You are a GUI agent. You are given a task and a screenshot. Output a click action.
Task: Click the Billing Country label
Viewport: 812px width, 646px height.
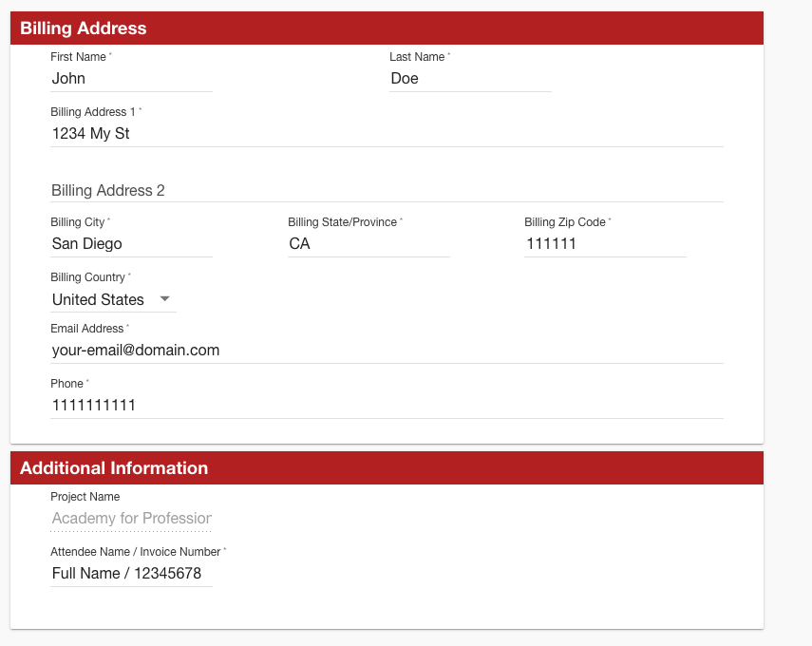click(x=88, y=277)
